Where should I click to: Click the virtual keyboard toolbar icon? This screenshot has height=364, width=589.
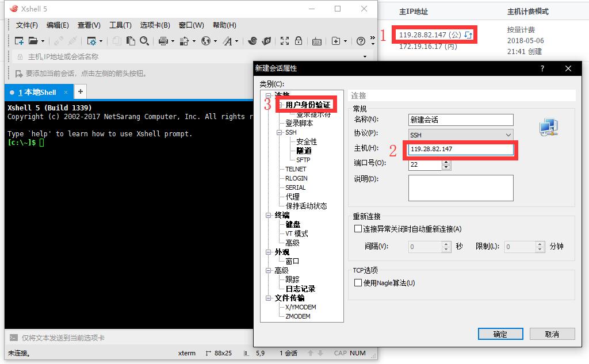click(x=316, y=41)
